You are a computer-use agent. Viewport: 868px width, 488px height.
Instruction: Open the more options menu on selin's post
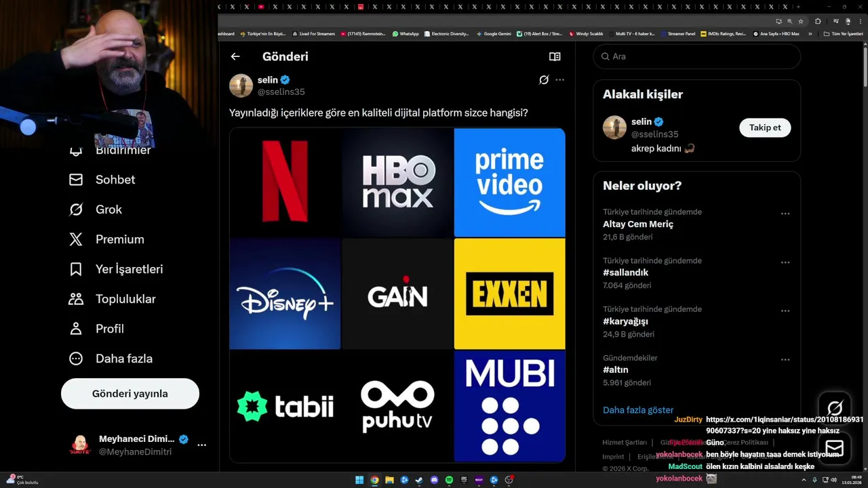[x=559, y=80]
